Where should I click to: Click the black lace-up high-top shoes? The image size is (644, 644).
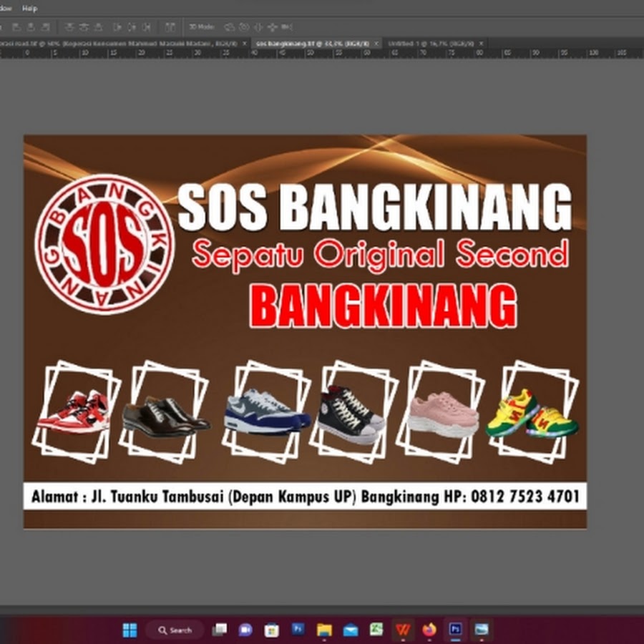[351, 414]
